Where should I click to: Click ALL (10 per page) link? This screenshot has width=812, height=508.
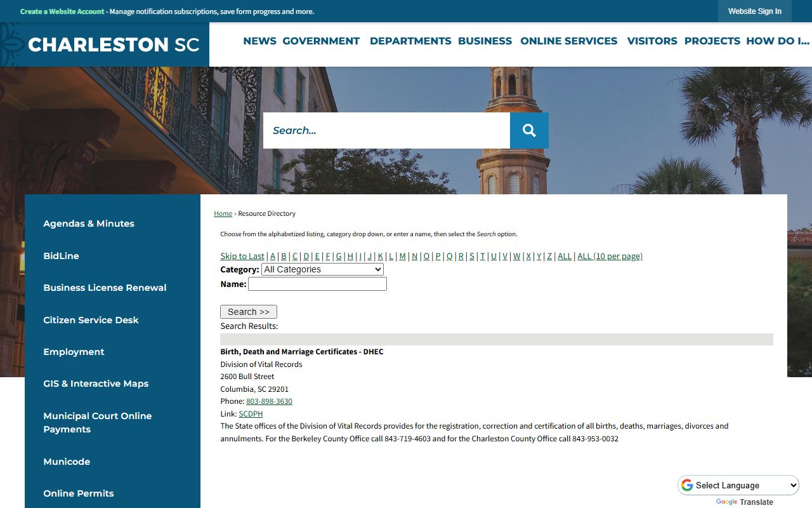[x=610, y=256]
